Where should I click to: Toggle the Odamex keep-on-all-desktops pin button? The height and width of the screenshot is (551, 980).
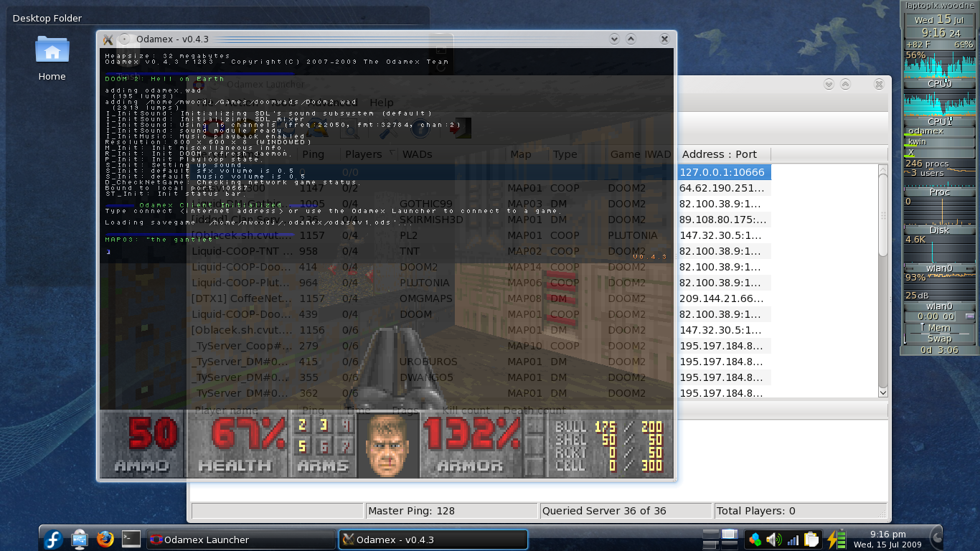tap(124, 39)
